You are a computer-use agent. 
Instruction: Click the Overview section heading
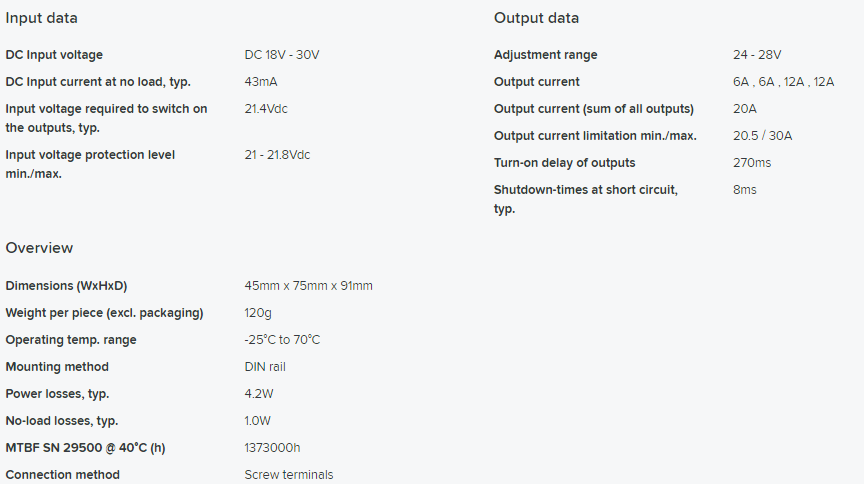pos(39,248)
